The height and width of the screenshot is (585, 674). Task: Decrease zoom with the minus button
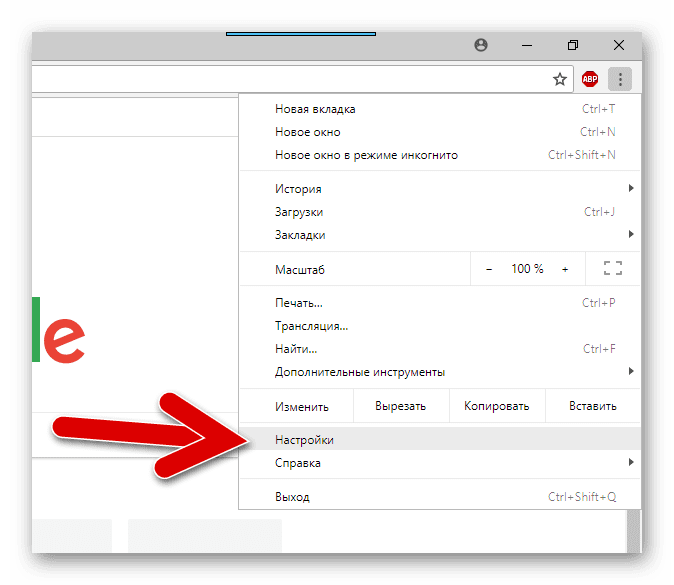pyautogui.click(x=489, y=269)
